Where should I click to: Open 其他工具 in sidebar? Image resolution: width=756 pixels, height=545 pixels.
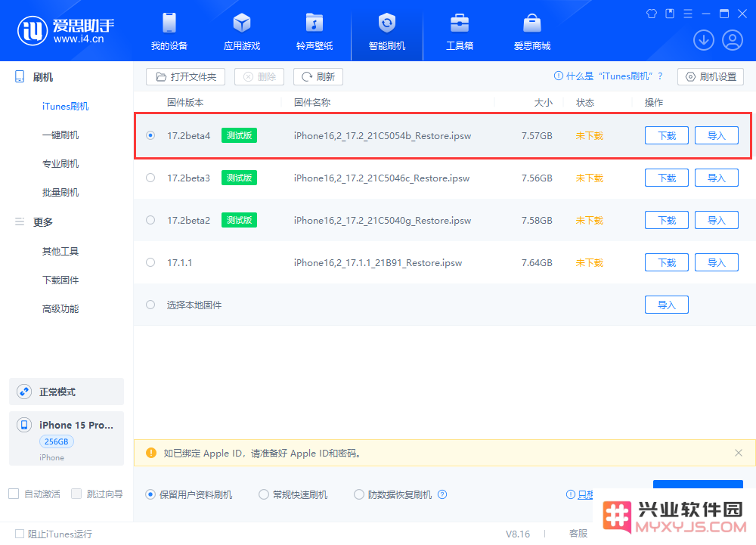60,252
